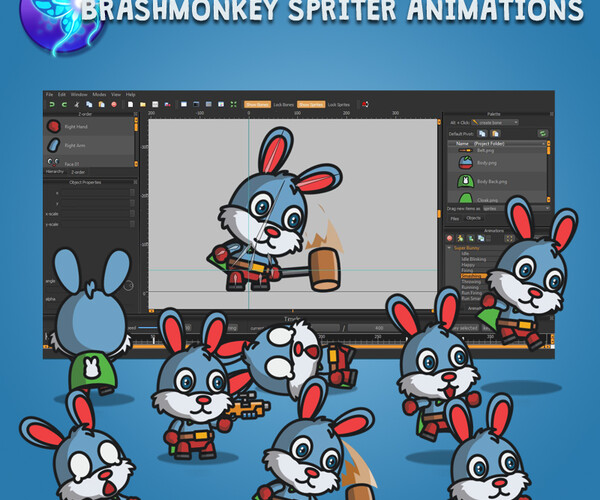Click the frame-corners icon in Animations panel

509,238
